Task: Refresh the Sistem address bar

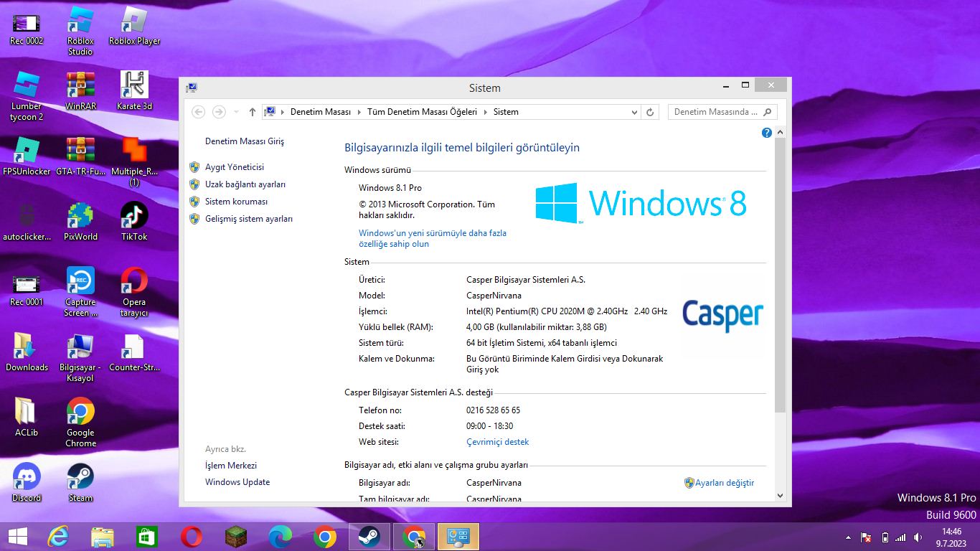Action: 651,112
